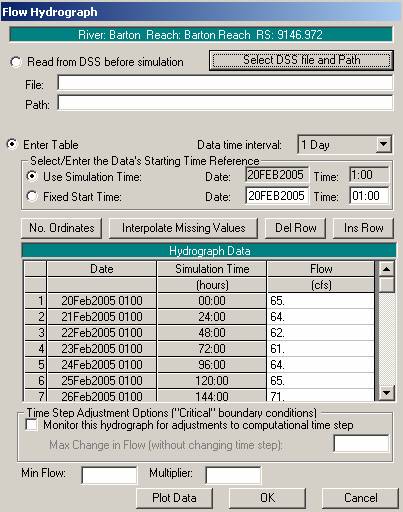Click Interpolate Missing Values button
Screen dimensions: 403x512
183,228
